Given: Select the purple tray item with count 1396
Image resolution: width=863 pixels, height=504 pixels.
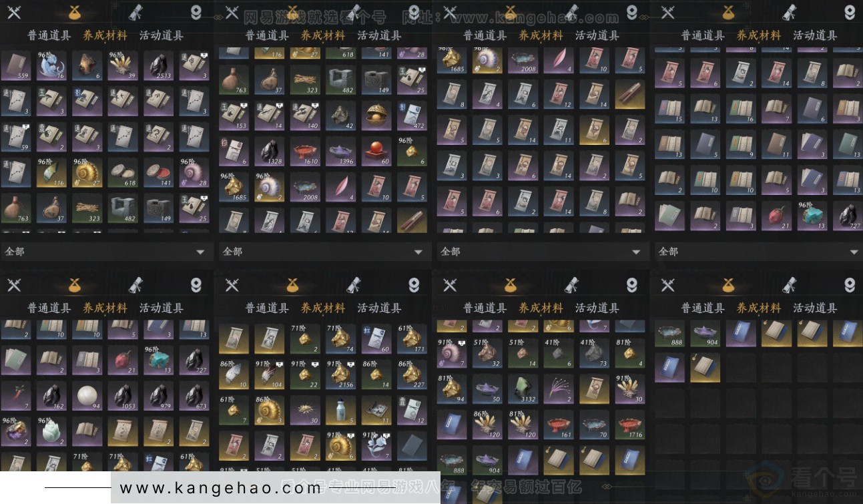Looking at the screenshot, I should click(342, 152).
